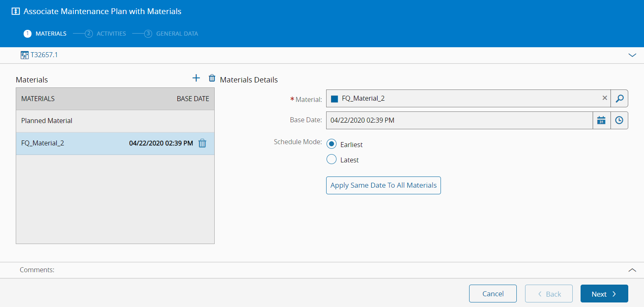The height and width of the screenshot is (307, 644).
Task: Open material search with magnifier icon
Action: coord(619,99)
